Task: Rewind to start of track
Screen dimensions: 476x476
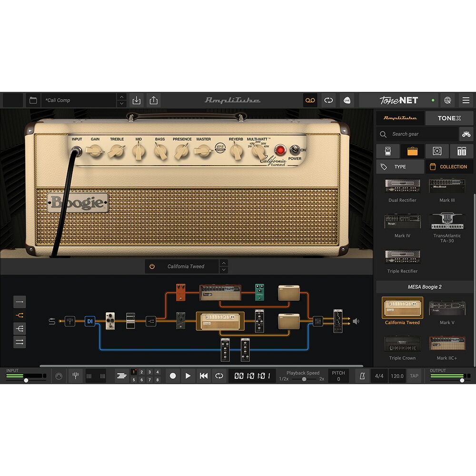Action: tap(204, 376)
